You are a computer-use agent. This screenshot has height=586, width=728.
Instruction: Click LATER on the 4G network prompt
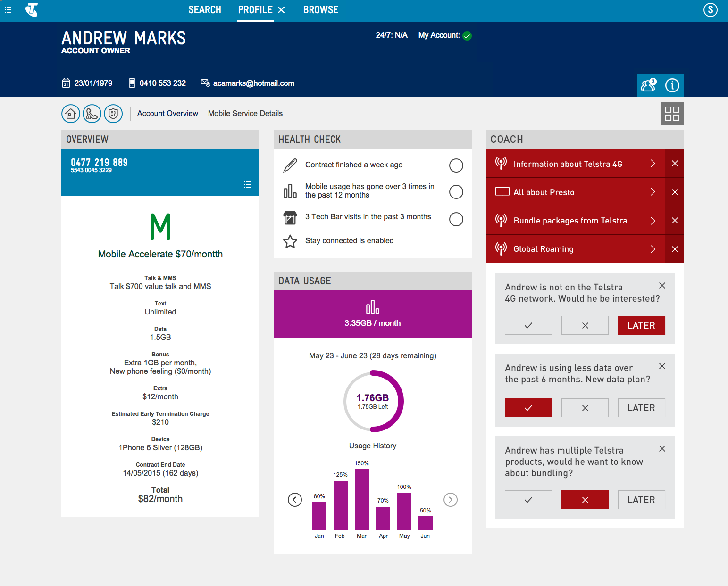[641, 325]
